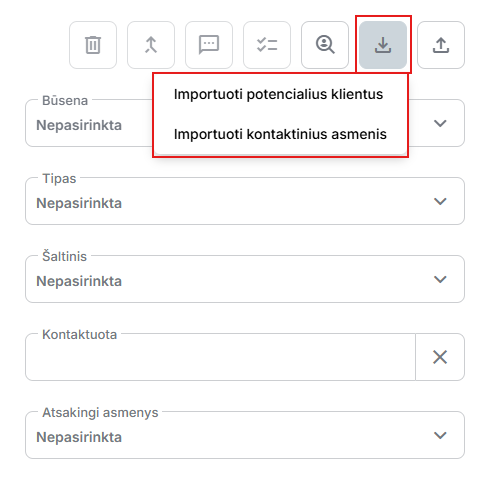
Task: Click the Tipas dropdown chevron arrow
Action: 440,201
